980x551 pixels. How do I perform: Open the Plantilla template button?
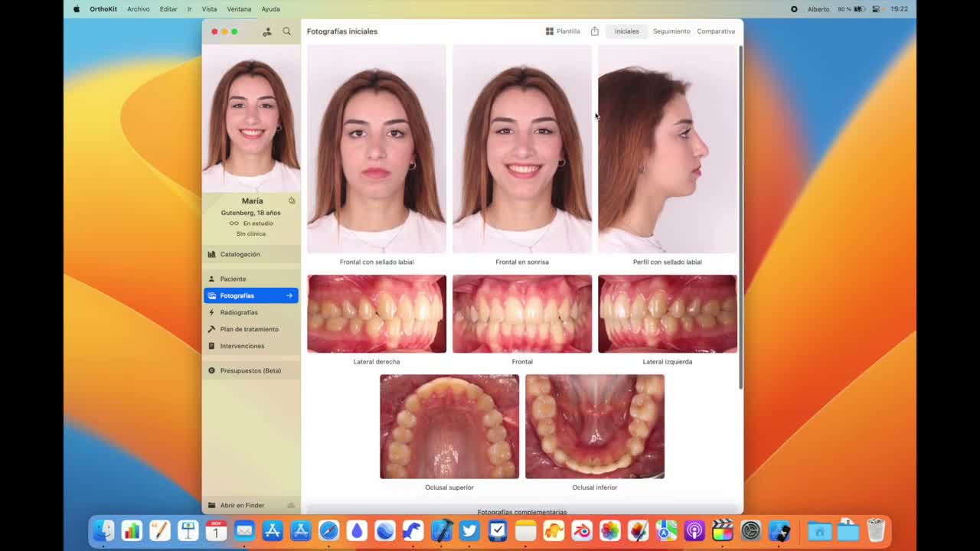click(563, 31)
